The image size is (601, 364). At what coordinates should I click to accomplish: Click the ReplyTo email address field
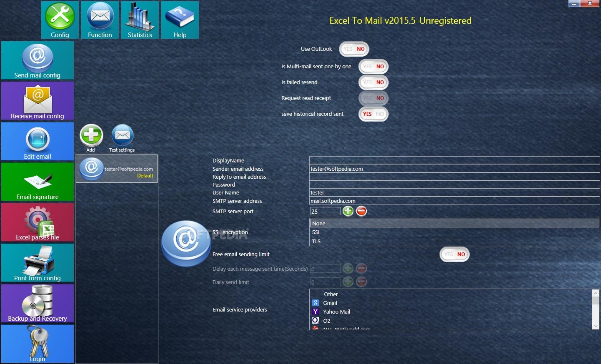click(x=454, y=177)
